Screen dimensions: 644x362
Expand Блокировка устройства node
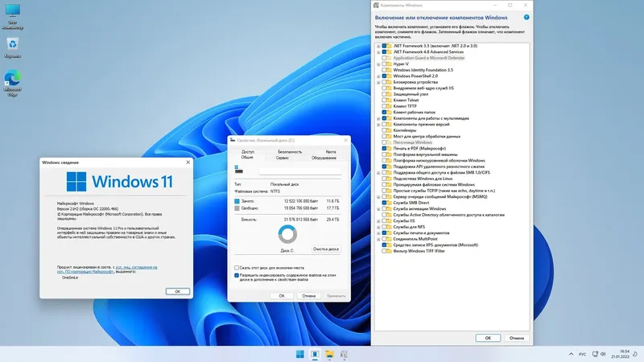[x=378, y=82]
